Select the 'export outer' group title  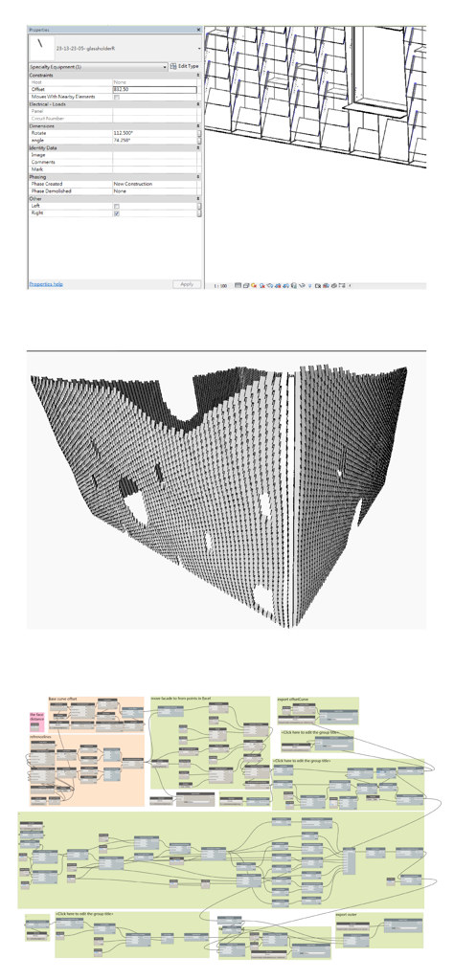(346, 915)
